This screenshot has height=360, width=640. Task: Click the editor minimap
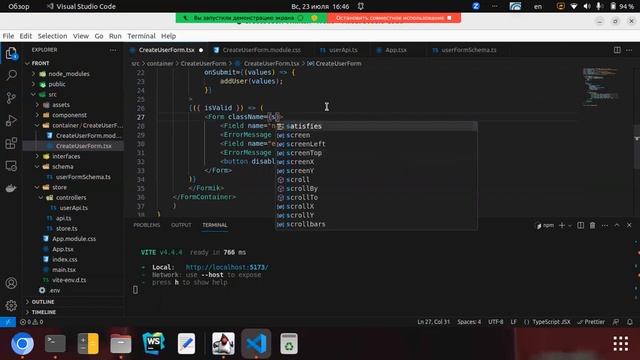601,87
